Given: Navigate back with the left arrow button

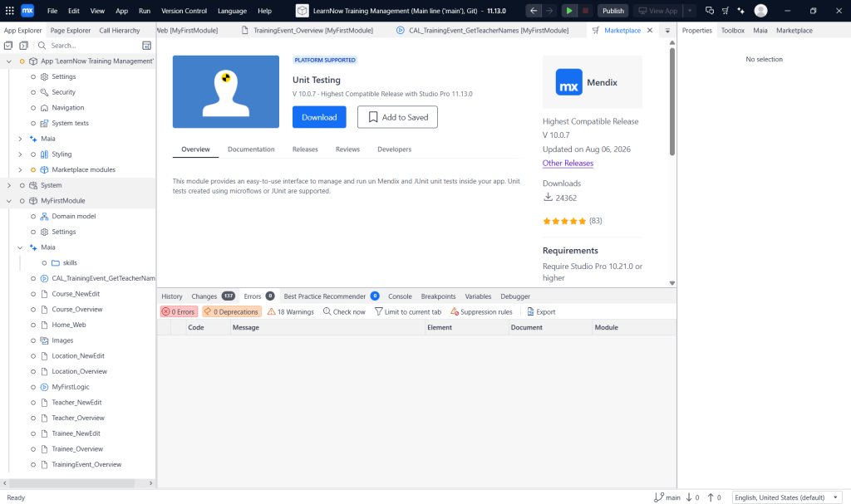Looking at the screenshot, I should coord(534,10).
